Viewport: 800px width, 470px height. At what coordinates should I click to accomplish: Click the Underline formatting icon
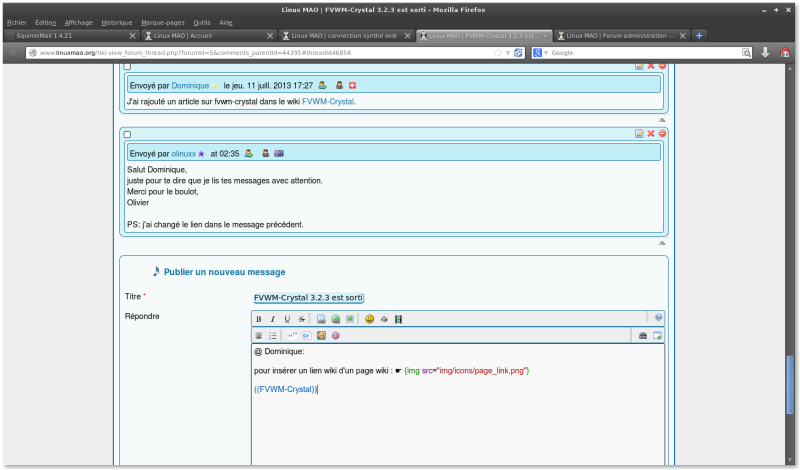[x=287, y=319]
